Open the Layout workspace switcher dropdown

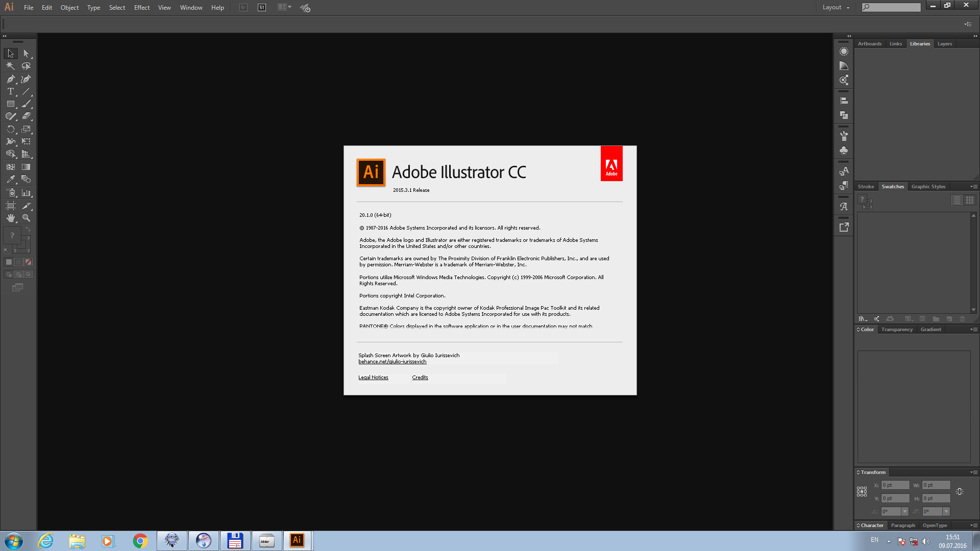(836, 8)
